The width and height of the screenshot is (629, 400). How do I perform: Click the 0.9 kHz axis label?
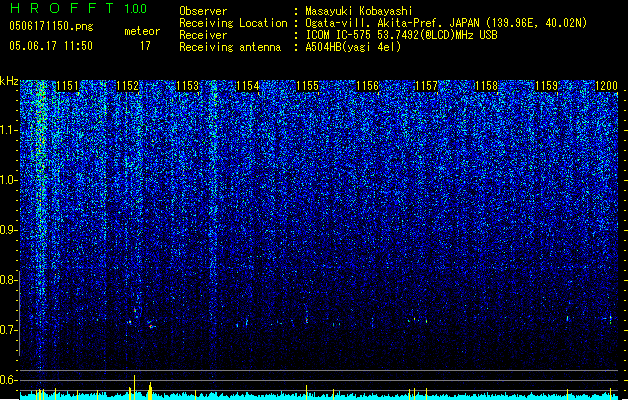pos(9,230)
